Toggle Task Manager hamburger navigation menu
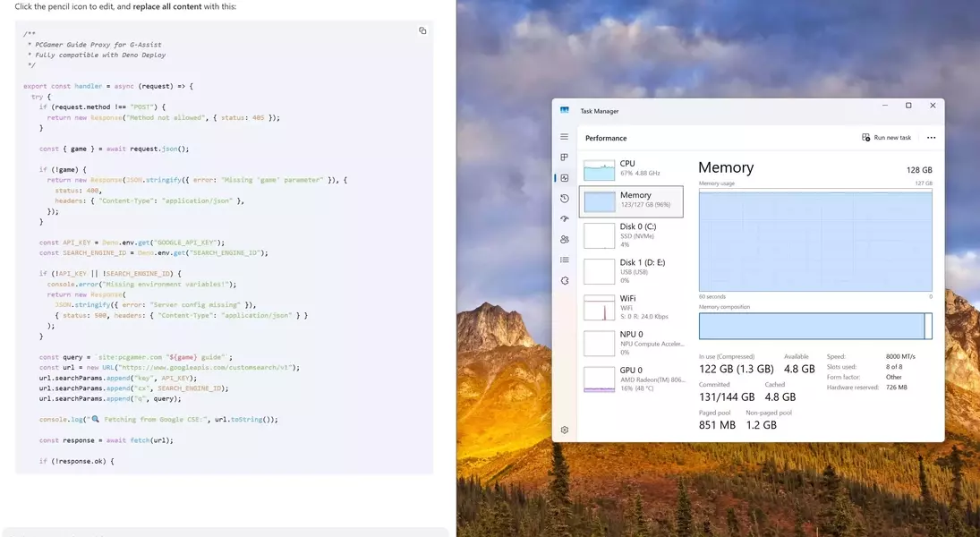 [565, 136]
